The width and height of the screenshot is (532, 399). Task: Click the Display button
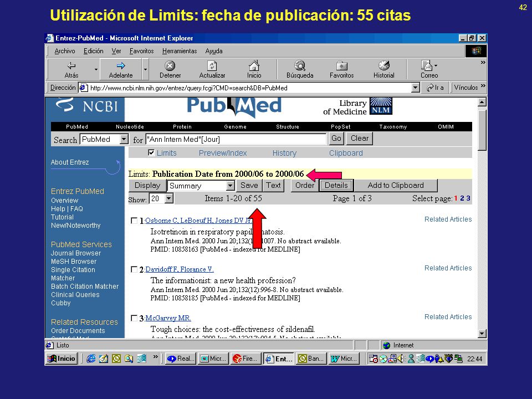pos(147,185)
